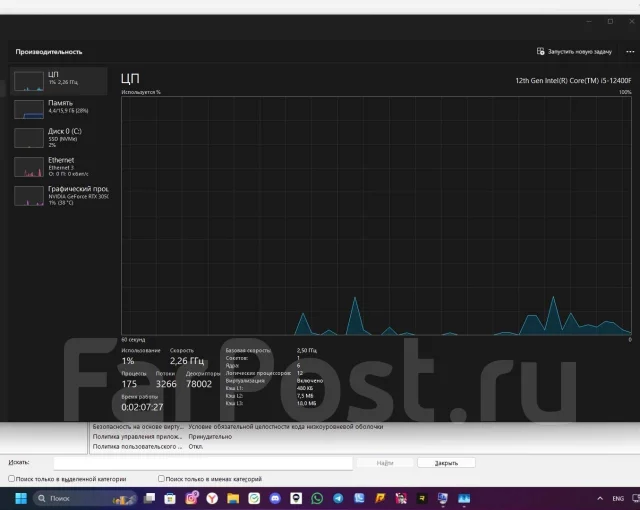Open Task View in taskbar
This screenshot has width=640, height=510.
pyautogui.click(x=149, y=498)
